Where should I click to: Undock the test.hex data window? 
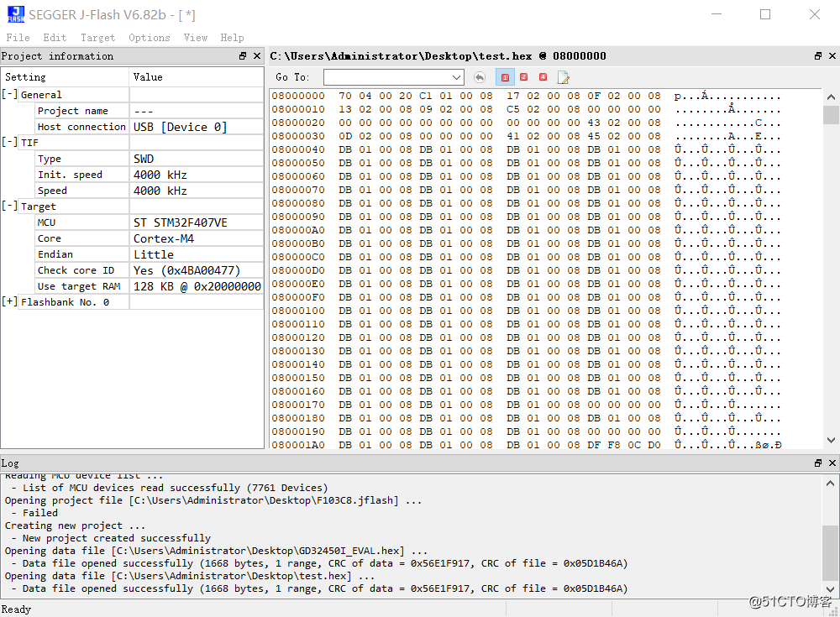818,56
